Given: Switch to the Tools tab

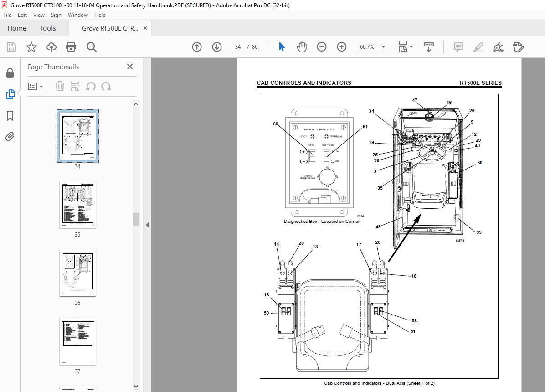Looking at the screenshot, I should 48,28.
